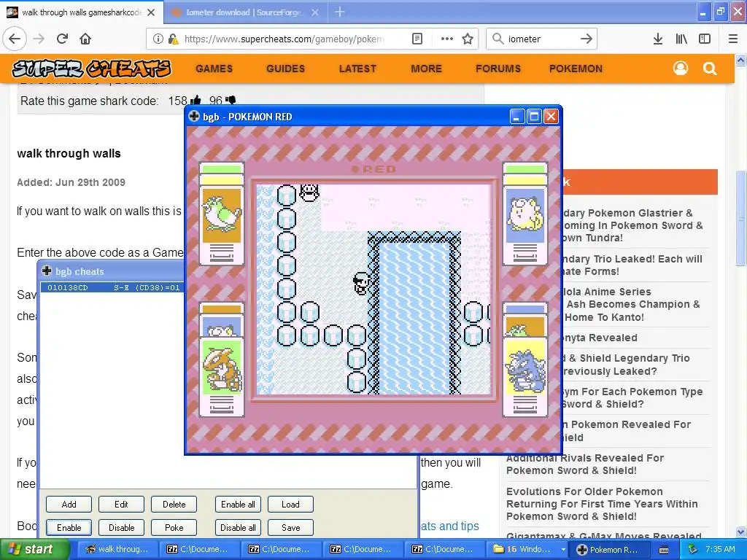Click Load button in bgb cheats
This screenshot has width=747, height=560.
[290, 505]
